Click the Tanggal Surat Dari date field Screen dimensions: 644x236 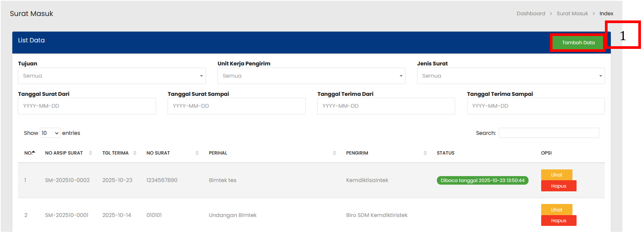point(87,106)
